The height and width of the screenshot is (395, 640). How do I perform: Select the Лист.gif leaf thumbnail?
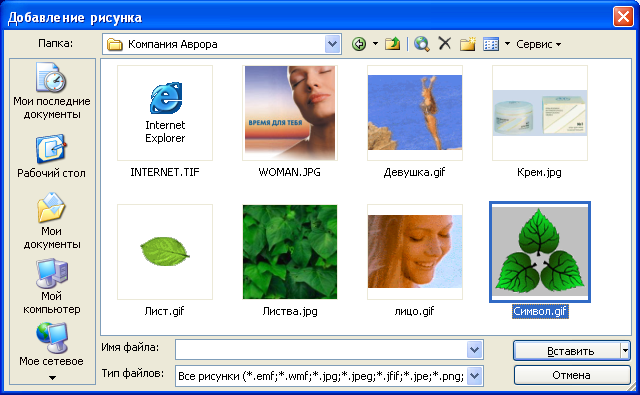click(x=165, y=252)
